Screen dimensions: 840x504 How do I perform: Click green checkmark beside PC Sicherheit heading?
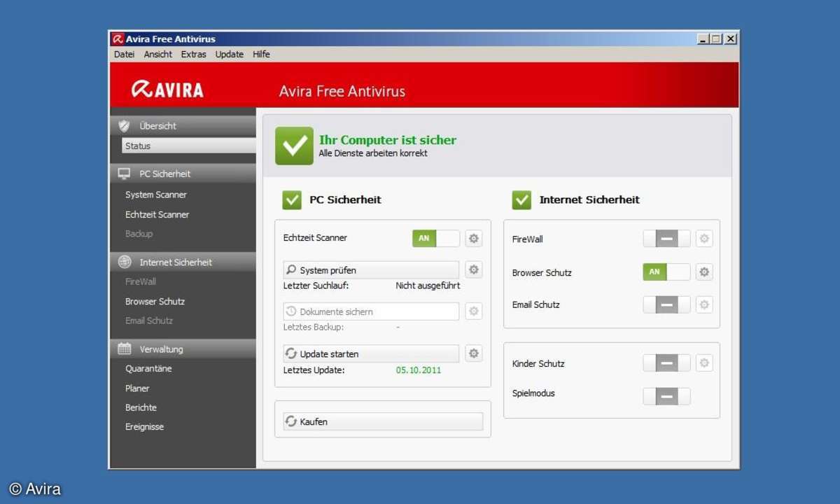click(292, 199)
